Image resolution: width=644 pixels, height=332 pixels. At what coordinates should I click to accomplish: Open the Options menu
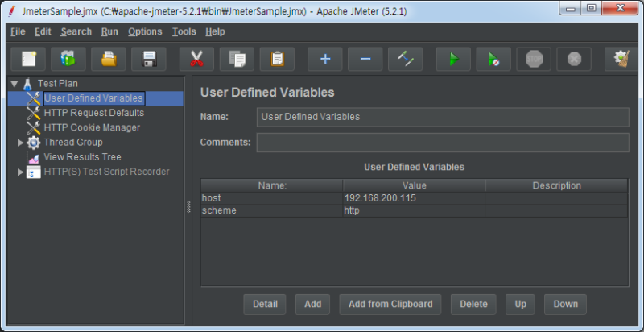tap(145, 31)
